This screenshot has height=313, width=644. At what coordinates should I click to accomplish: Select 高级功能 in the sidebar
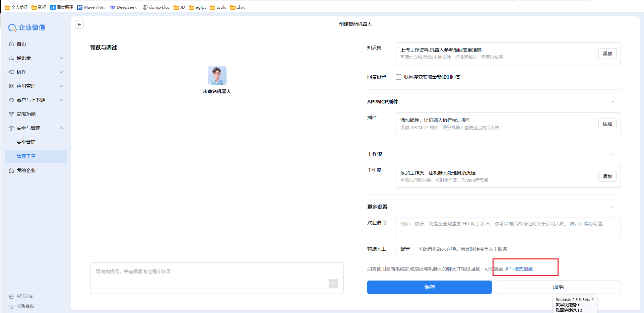26,114
